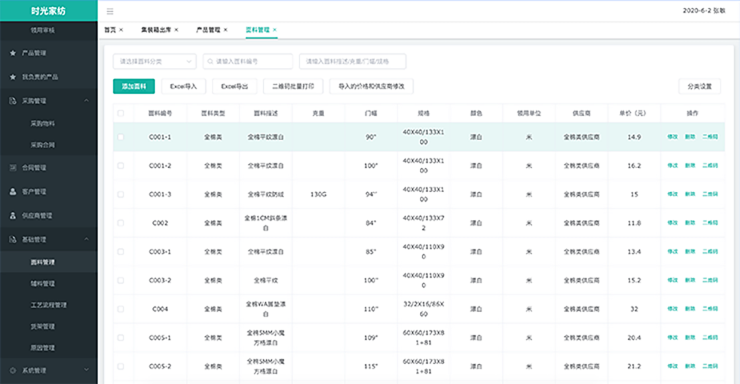The image size is (740, 384).
Task: Tick the checkbox for row C001-1
Action: click(121, 137)
